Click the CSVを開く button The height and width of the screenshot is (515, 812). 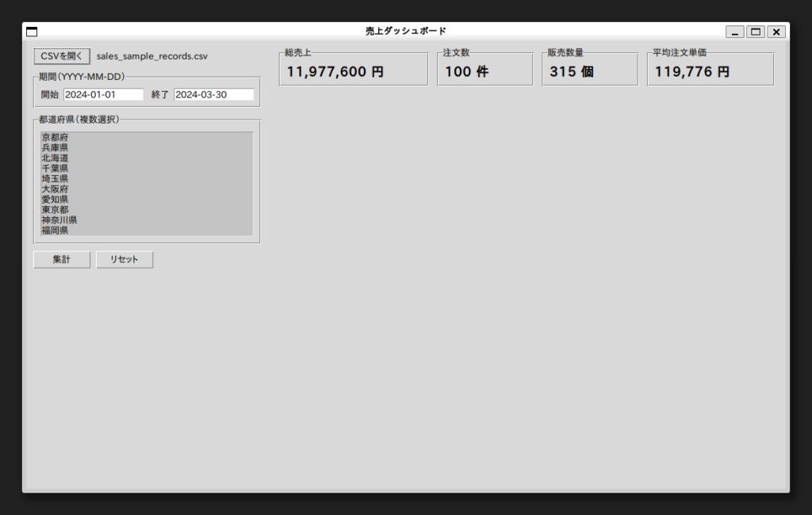click(x=62, y=56)
